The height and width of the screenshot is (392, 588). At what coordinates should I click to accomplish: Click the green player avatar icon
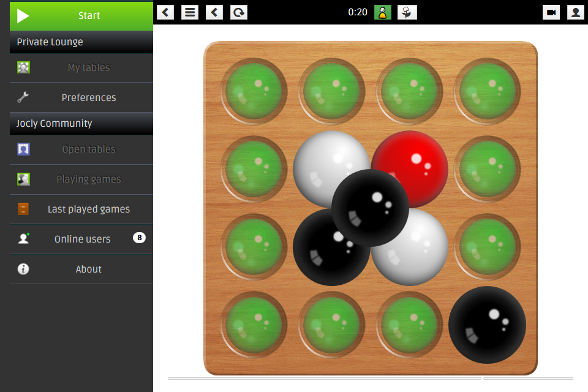383,12
